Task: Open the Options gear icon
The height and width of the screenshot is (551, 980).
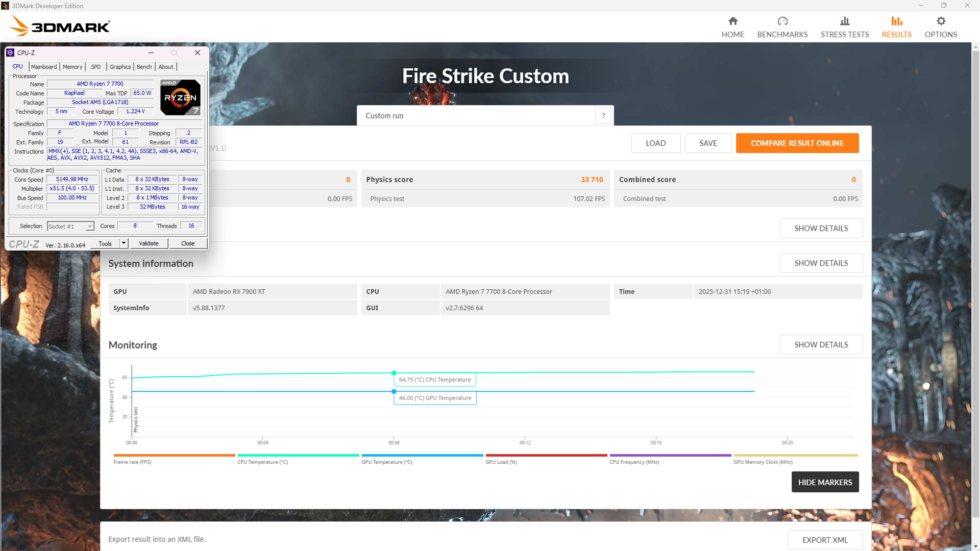Action: point(940,21)
